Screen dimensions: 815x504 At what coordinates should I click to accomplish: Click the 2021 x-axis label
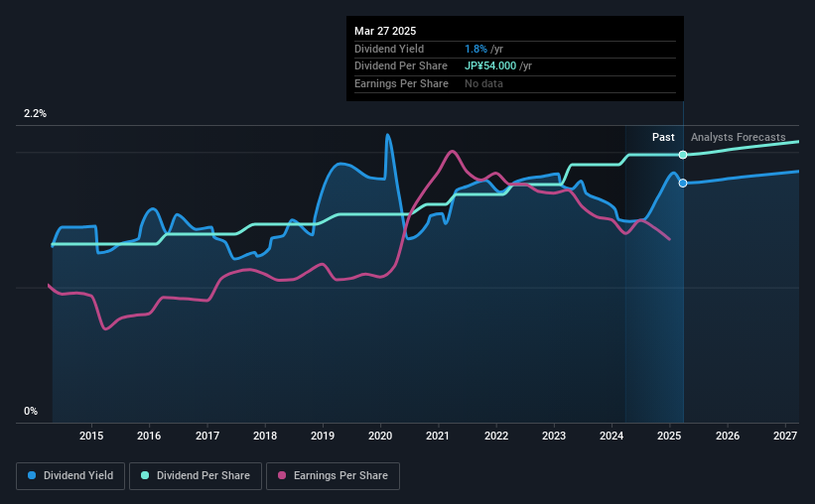[438, 436]
